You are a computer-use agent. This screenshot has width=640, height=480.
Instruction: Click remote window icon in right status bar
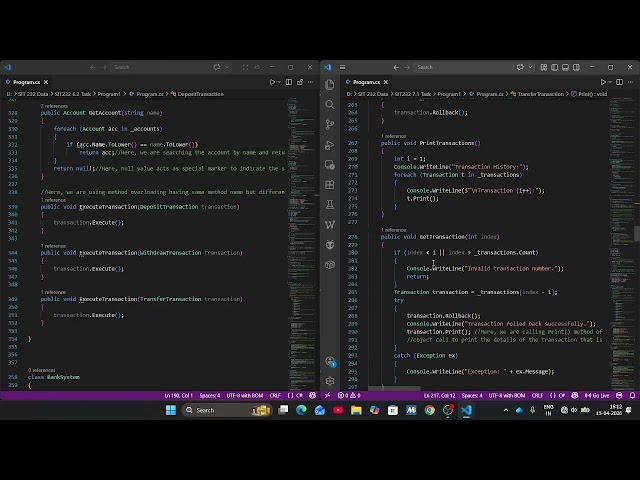[327, 395]
